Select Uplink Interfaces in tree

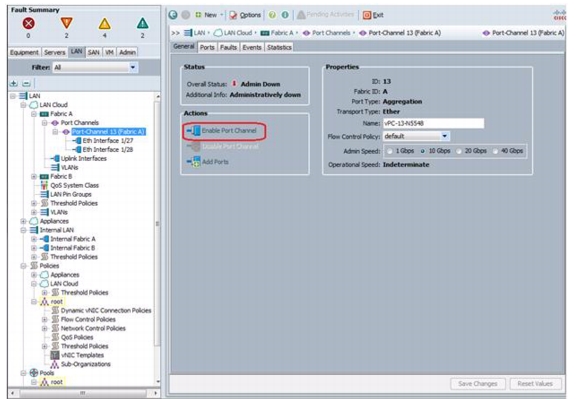click(x=84, y=158)
